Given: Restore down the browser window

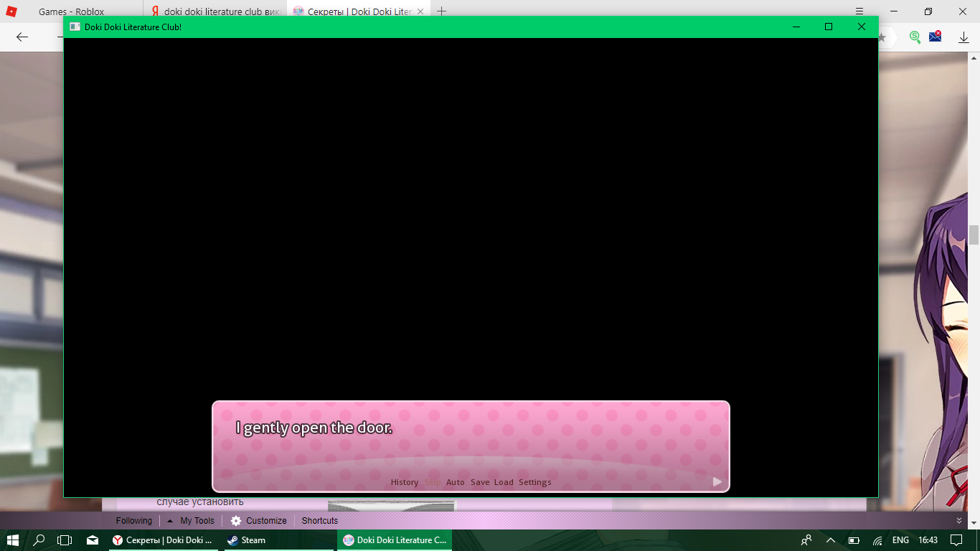Looking at the screenshot, I should (928, 11).
